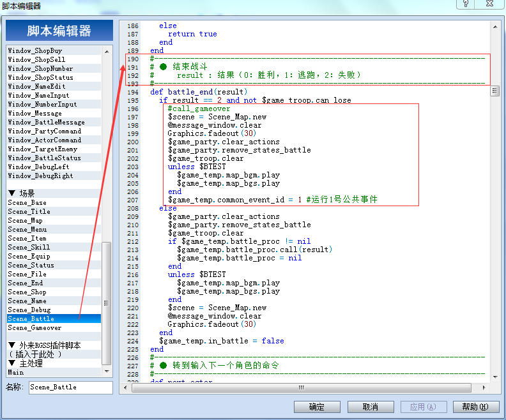Select Window_BattleMessage script

click(54, 122)
